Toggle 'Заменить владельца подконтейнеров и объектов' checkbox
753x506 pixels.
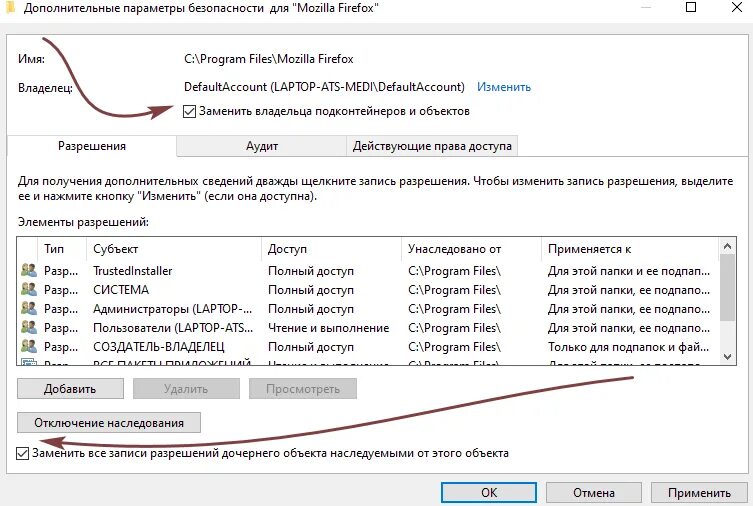189,111
